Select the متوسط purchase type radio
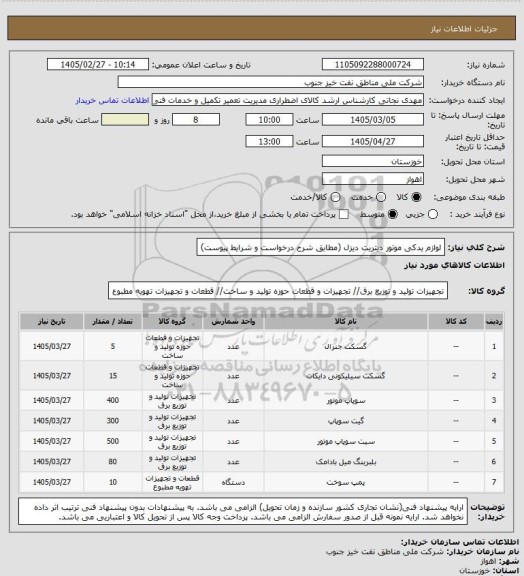524x576 pixels. pyautogui.click(x=393, y=214)
